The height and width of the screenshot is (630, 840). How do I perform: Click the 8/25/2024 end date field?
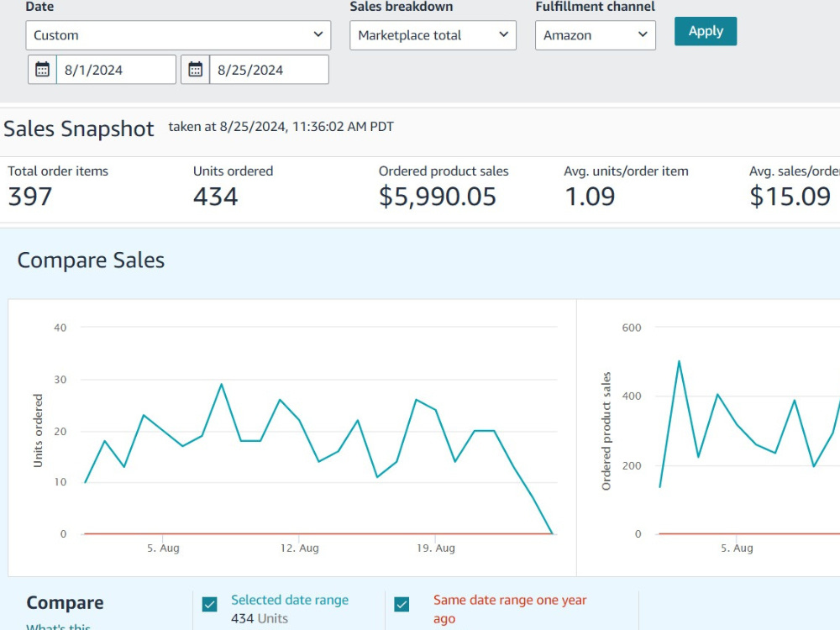click(x=269, y=70)
